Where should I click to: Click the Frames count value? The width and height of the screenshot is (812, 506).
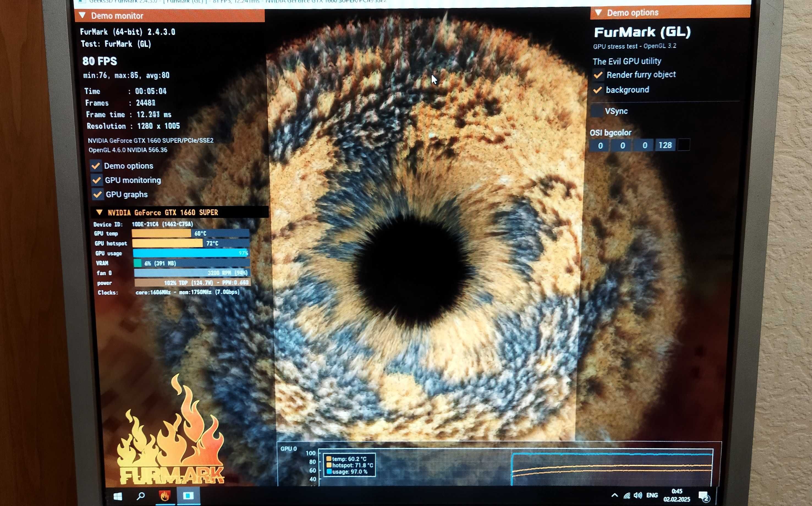click(145, 103)
